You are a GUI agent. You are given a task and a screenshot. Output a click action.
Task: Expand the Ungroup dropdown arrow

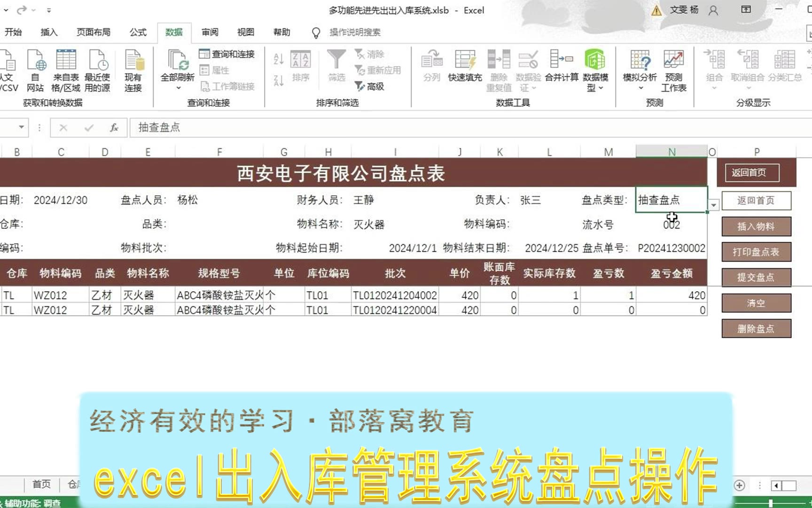[x=749, y=88]
